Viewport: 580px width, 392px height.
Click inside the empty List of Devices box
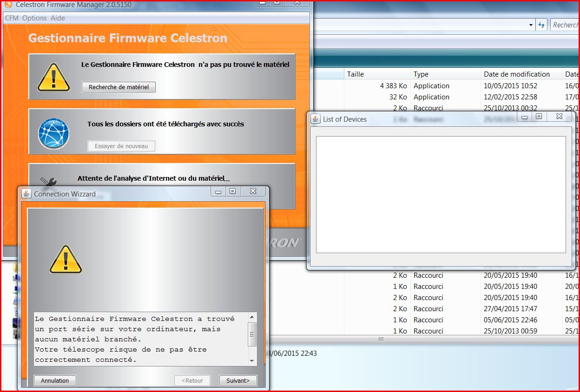(441, 194)
